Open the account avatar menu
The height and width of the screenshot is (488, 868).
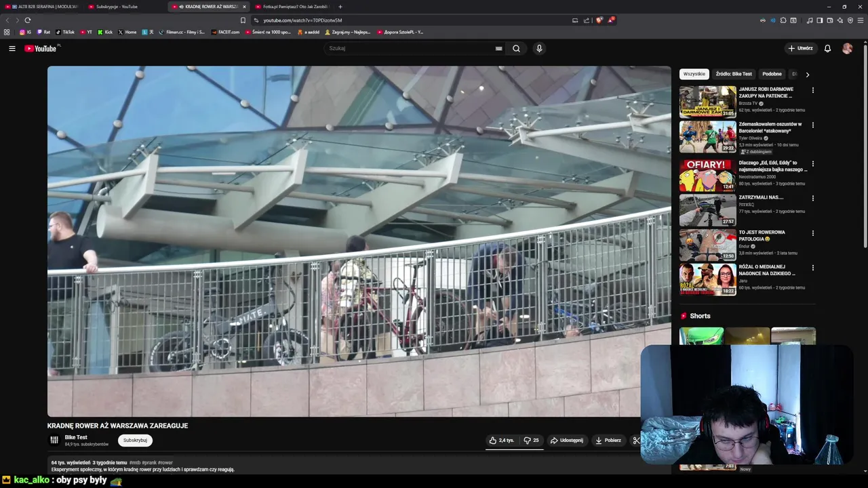(x=847, y=48)
